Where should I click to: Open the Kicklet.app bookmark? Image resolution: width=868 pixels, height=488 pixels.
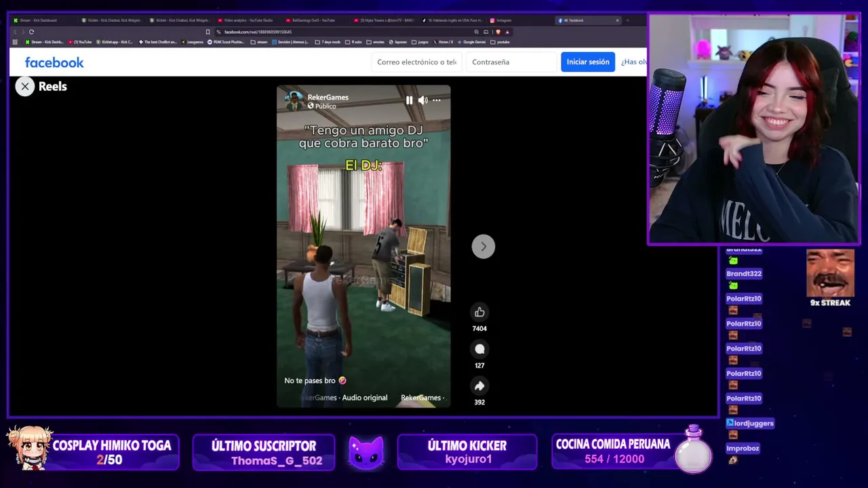click(115, 42)
